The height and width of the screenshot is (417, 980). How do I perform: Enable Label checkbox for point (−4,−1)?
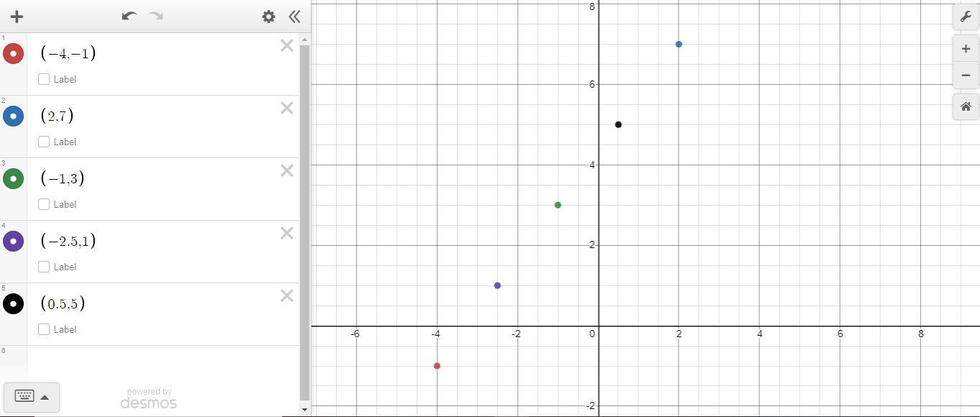click(x=44, y=79)
